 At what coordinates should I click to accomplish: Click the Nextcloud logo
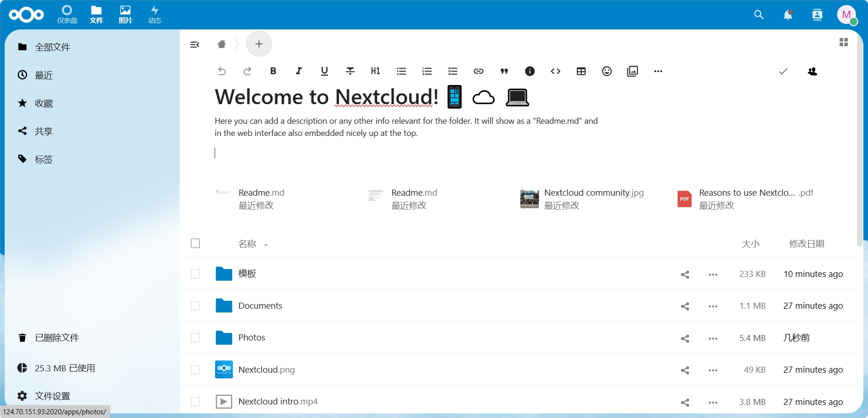click(x=27, y=15)
